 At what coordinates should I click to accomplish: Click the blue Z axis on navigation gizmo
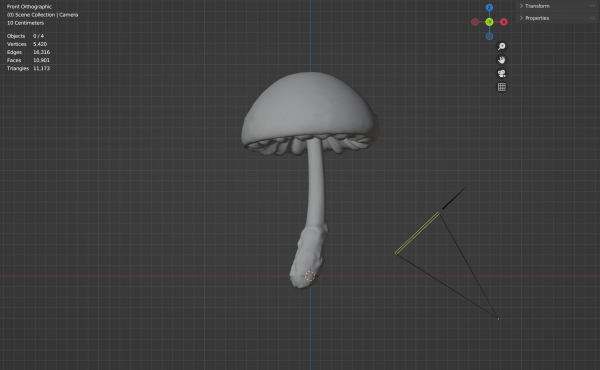coord(489,8)
